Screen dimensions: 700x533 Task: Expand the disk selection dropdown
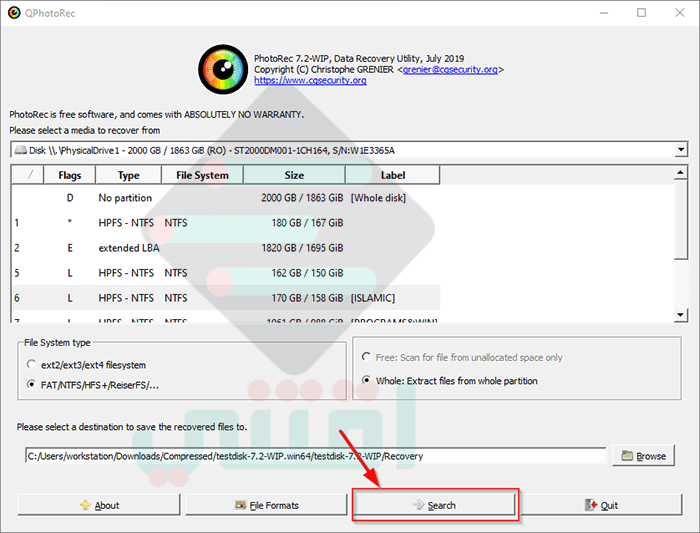point(681,150)
